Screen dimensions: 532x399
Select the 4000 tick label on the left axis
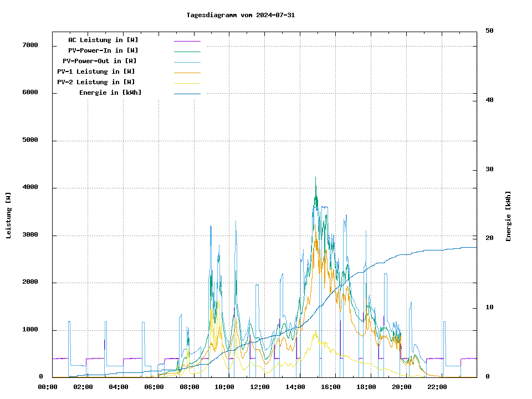[x=30, y=187]
